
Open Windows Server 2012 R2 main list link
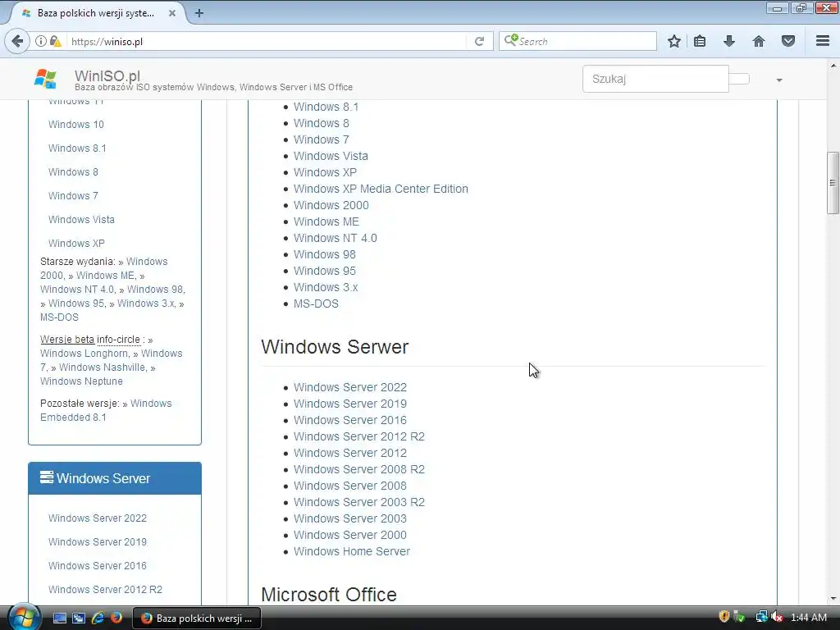[359, 436]
